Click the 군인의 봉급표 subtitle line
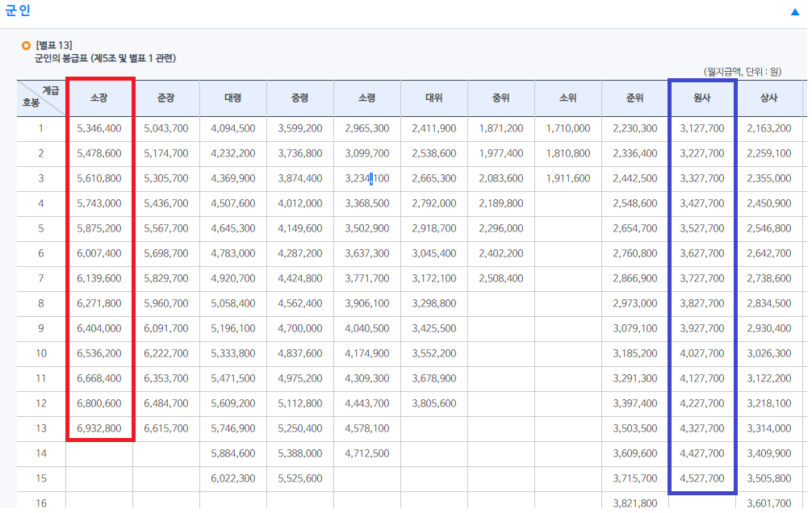 click(105, 59)
